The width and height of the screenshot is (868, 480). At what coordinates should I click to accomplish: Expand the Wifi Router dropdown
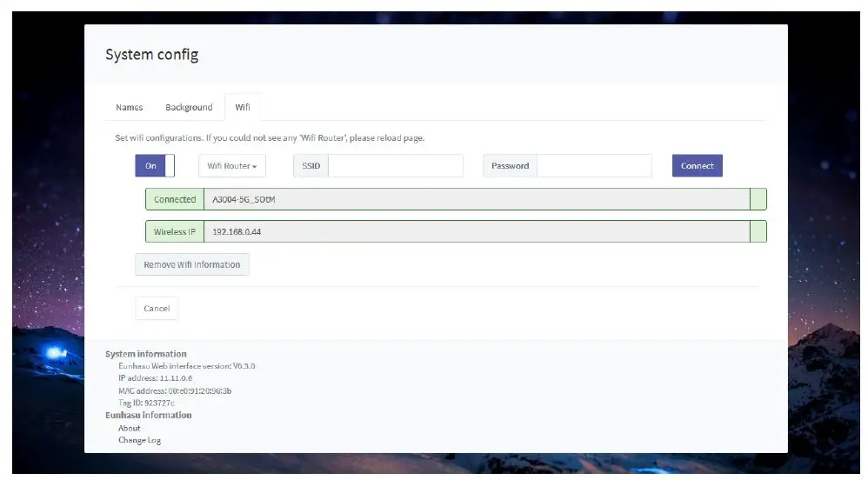coord(232,165)
